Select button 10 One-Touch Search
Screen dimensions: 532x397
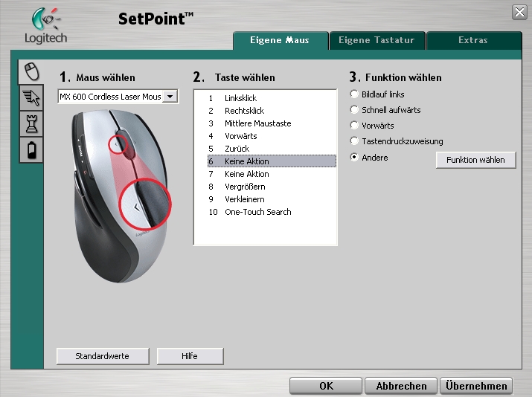272,212
